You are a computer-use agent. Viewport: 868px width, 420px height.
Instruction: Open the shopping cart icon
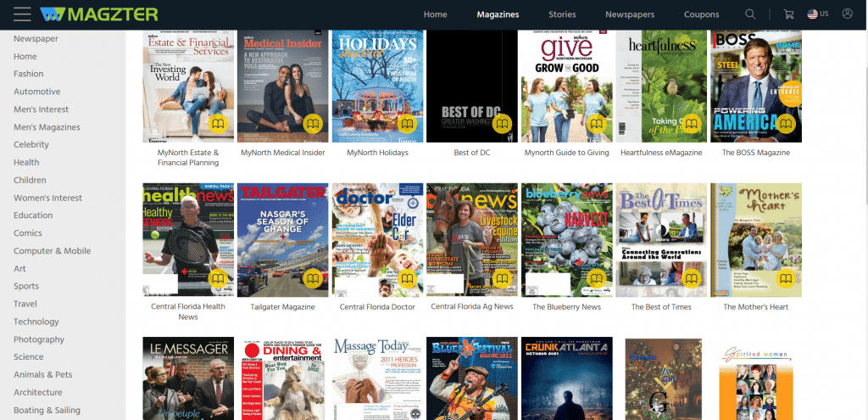tap(788, 14)
